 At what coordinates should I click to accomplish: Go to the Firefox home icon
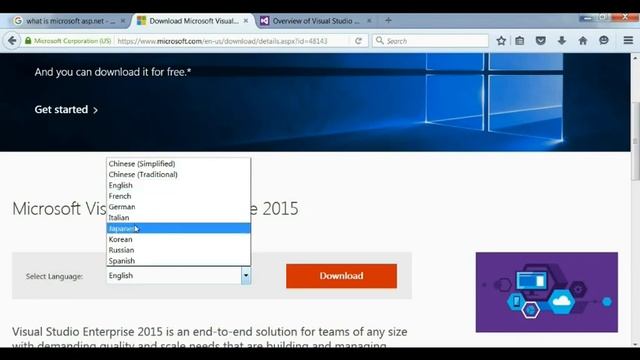tap(583, 41)
